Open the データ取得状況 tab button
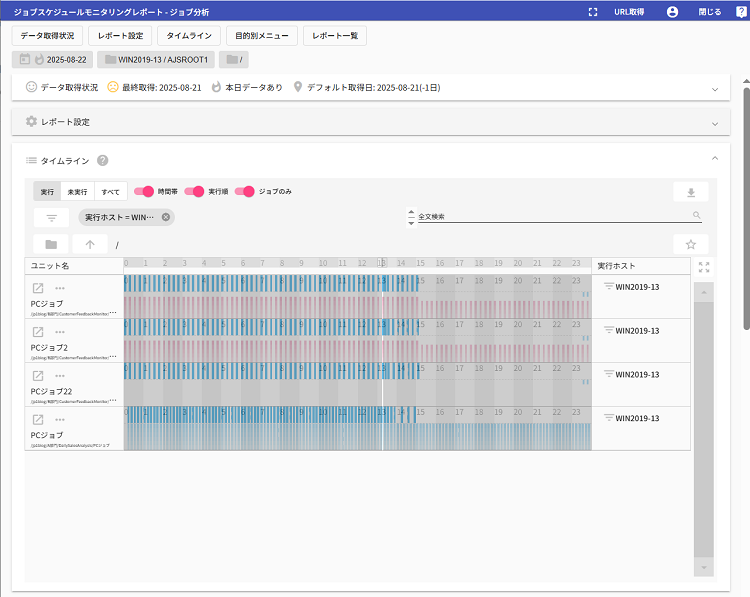 (47, 36)
